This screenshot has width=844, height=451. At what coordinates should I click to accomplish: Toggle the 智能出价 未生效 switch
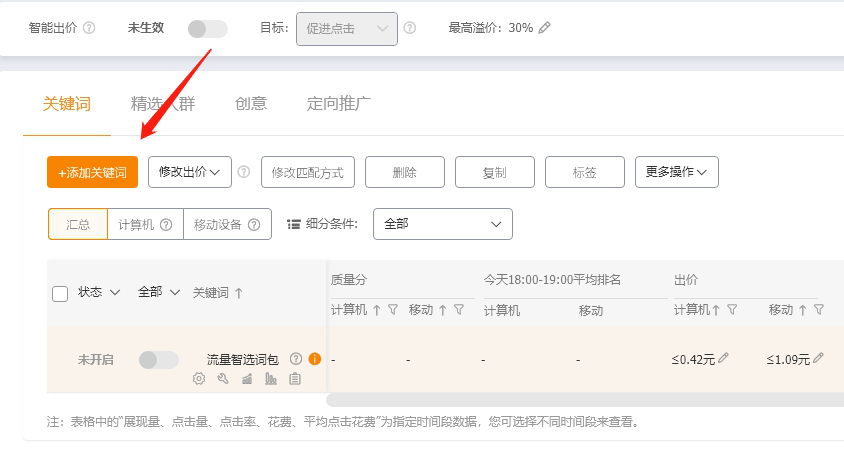click(x=207, y=29)
